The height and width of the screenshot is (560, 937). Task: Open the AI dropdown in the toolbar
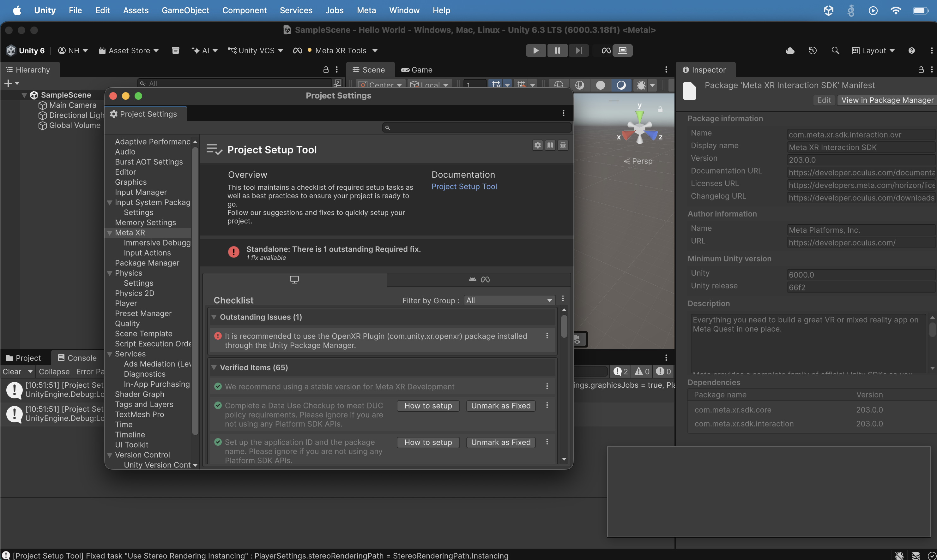coord(205,51)
